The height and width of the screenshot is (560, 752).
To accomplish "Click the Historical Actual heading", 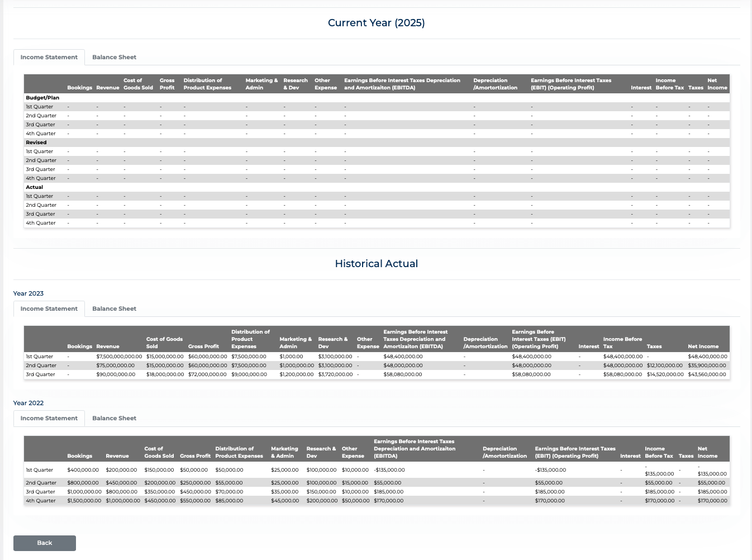I will click(x=376, y=264).
